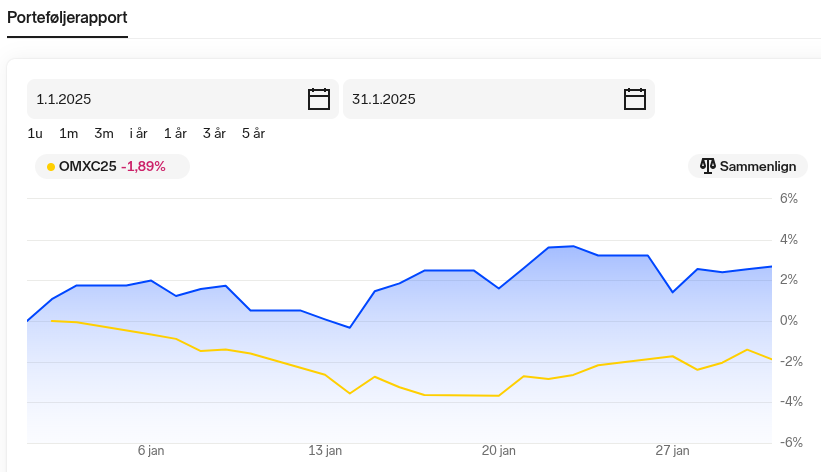Open the Porteføljerapport tab
The image size is (821, 472).
(67, 17)
